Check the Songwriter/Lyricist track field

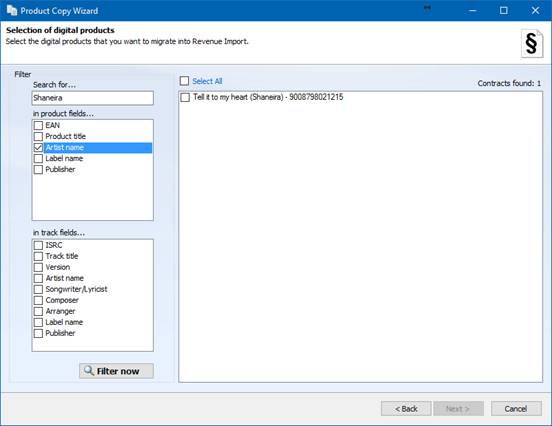tap(38, 289)
